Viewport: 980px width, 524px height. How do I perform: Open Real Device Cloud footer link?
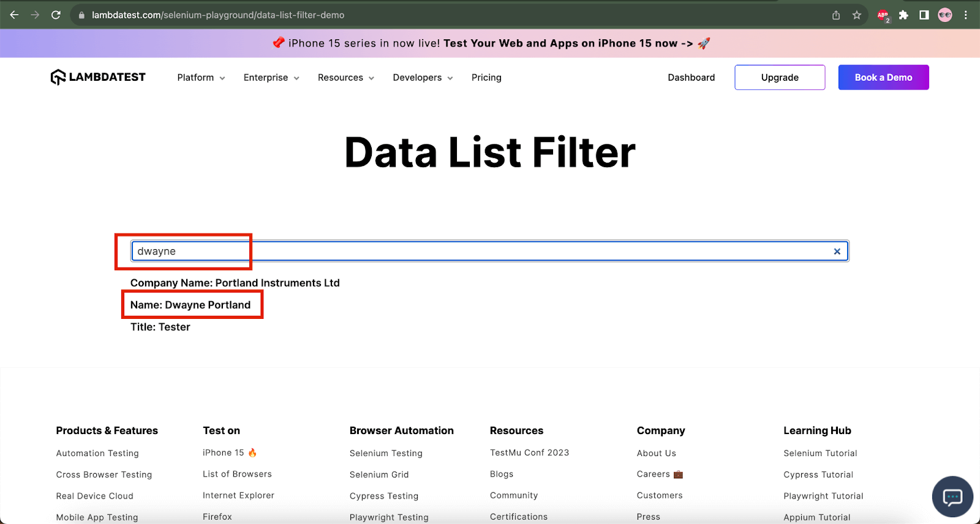[x=94, y=496]
